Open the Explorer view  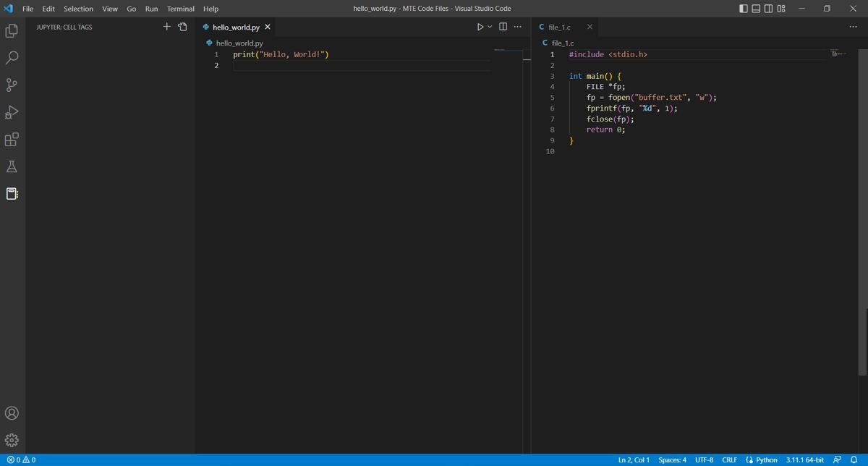pyautogui.click(x=12, y=30)
